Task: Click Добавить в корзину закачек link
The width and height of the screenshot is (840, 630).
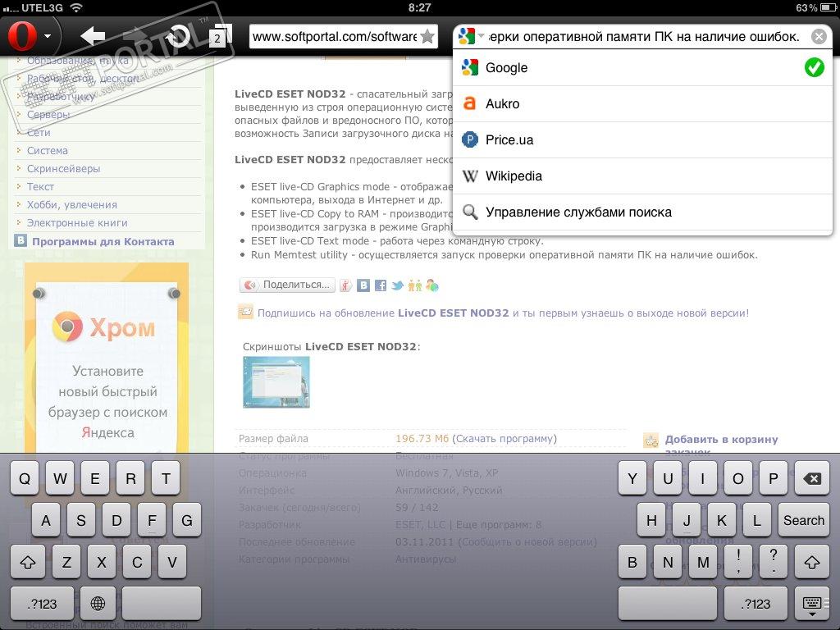Action: point(721,445)
